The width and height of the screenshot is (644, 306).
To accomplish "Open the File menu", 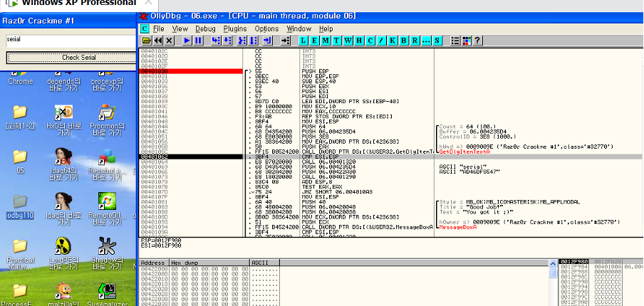I will click(x=159, y=28).
